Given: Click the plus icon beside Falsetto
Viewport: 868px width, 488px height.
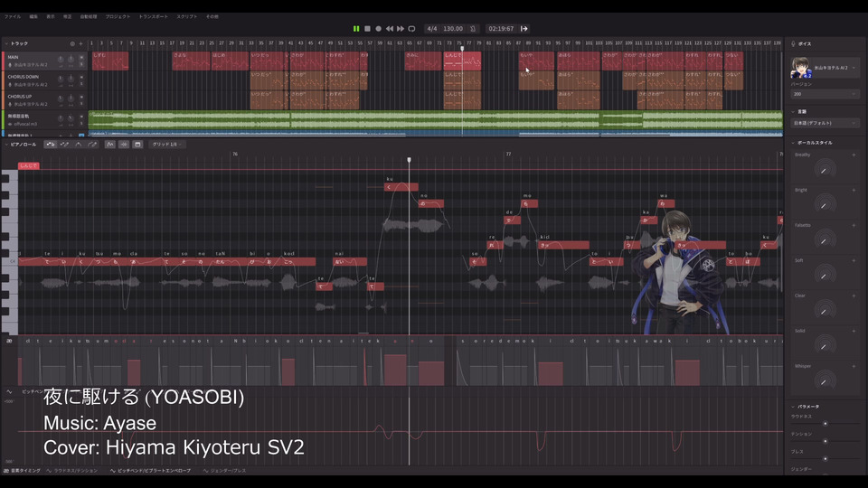Looking at the screenshot, I should pyautogui.click(x=854, y=225).
